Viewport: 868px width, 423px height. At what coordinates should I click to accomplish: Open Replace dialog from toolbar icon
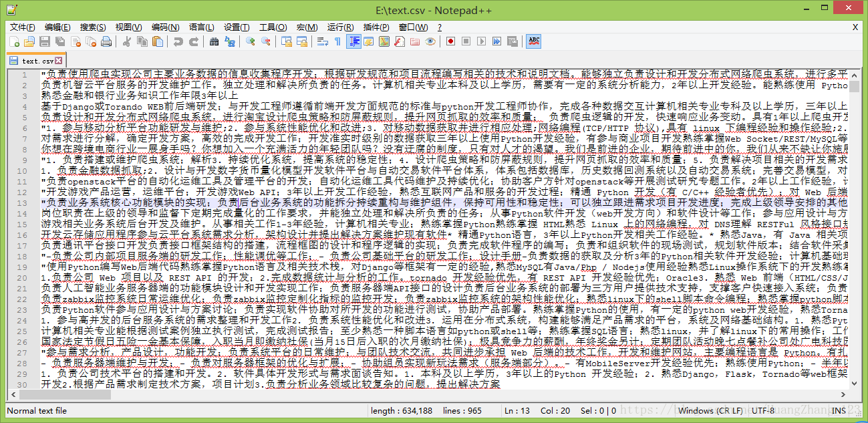point(230,41)
